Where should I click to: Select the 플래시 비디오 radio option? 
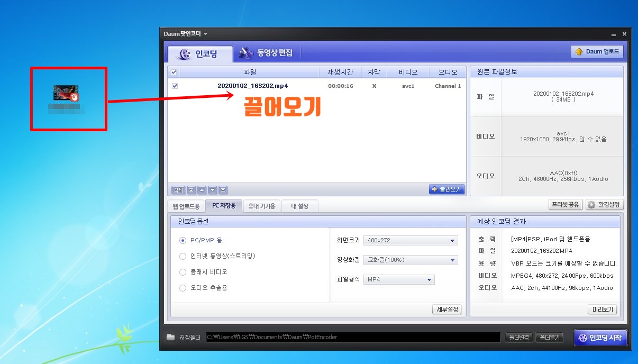[x=183, y=272]
